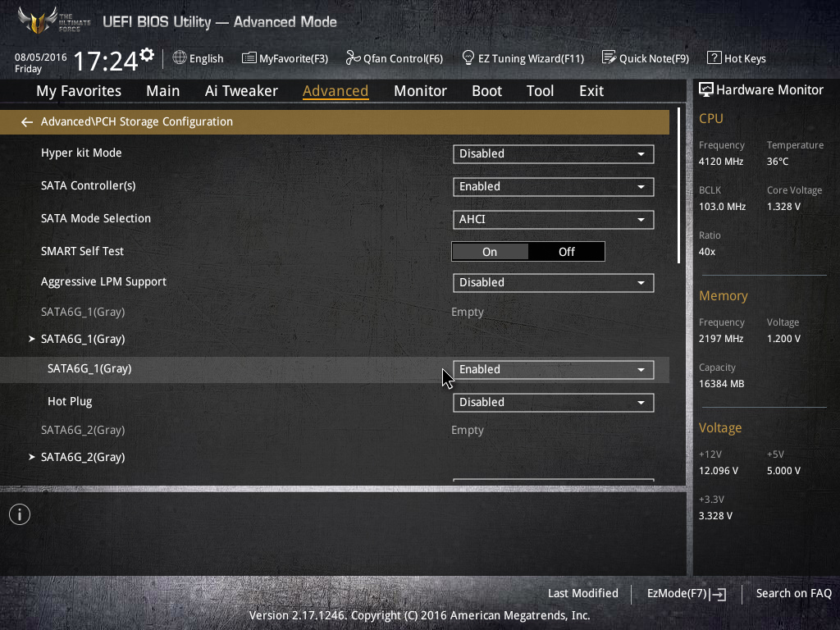Expand the SATA6G_2(Gray) submenu arrow
The width and height of the screenshot is (840, 630).
(x=32, y=457)
